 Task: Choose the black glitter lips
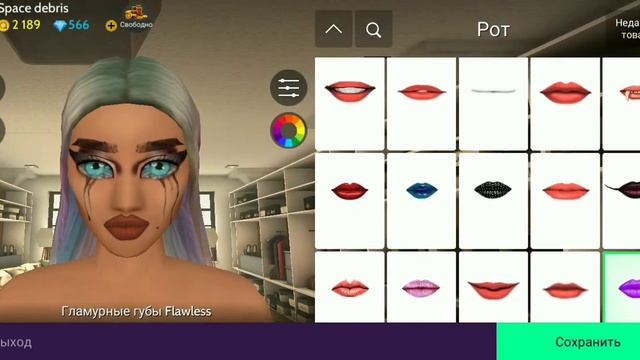(x=493, y=201)
